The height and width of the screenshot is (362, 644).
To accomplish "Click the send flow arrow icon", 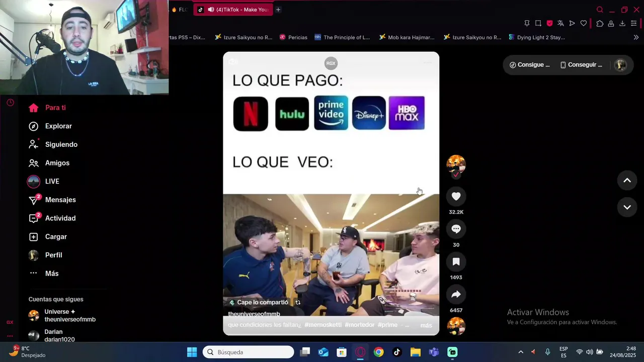I will tap(572, 23).
